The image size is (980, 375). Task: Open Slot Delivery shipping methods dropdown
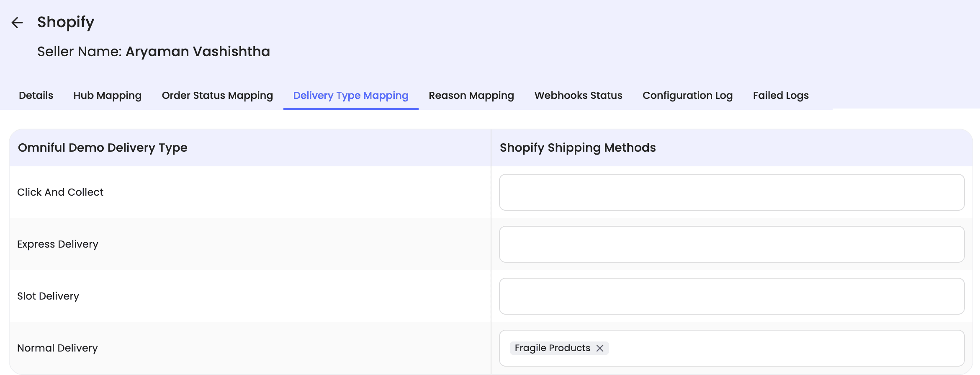731,296
